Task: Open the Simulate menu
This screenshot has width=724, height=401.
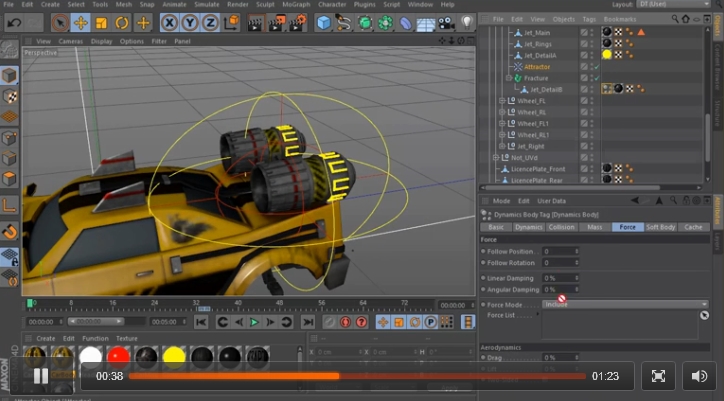Action: [206, 5]
